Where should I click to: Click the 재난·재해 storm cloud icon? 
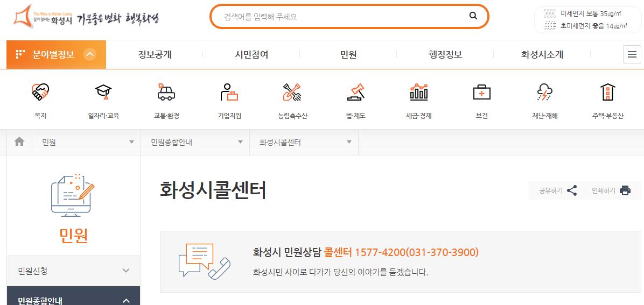click(544, 93)
